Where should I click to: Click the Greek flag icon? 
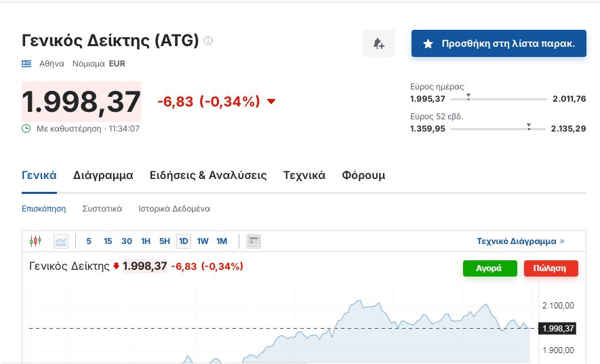tap(26, 64)
